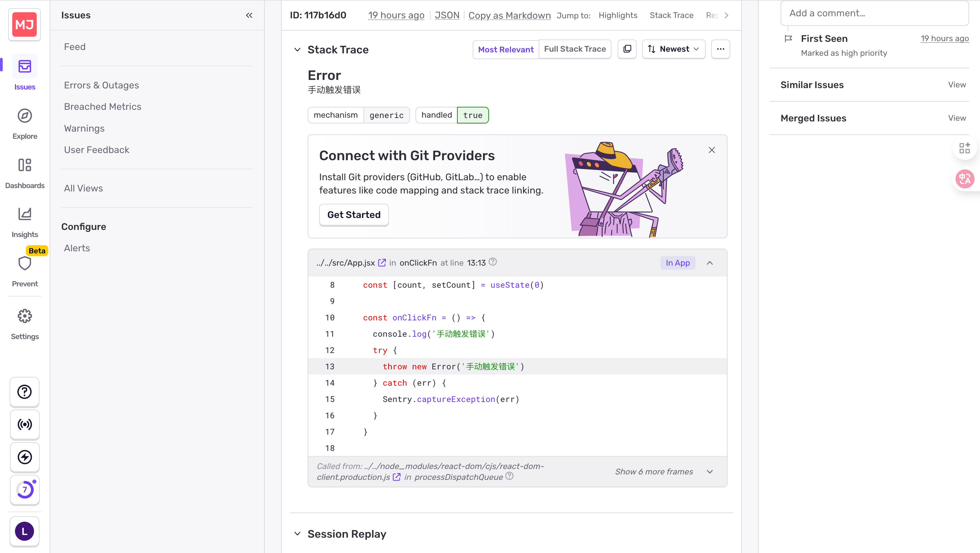
Task: Open the user avatar L menu
Action: tap(25, 531)
